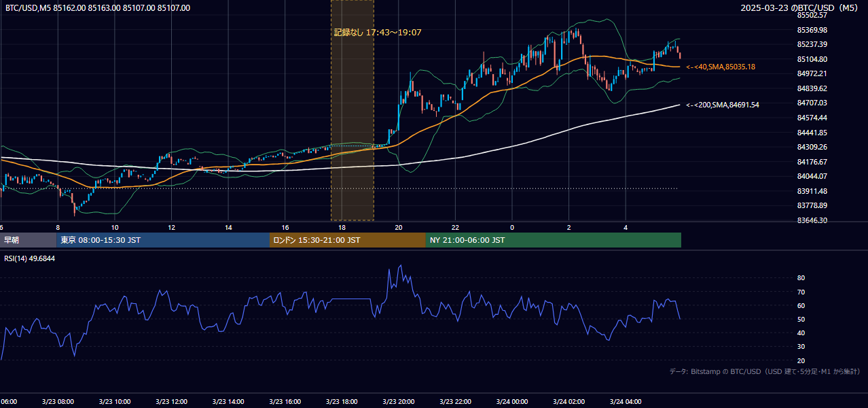This screenshot has height=408, width=868.
Task: Click the 3/24 00:00 time axis label
Action: pos(511,402)
